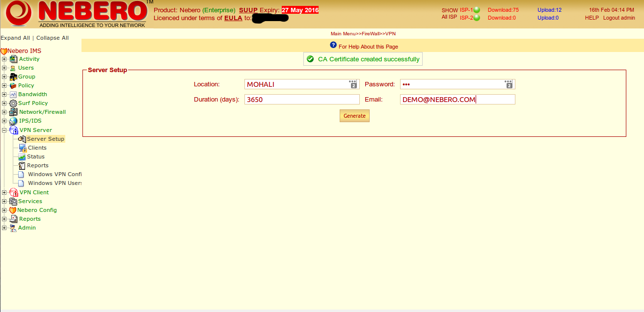Click the Bandwidth graph icon

point(13,94)
